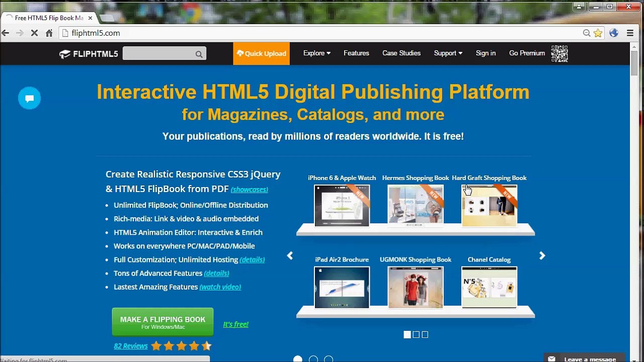Stop loading the page

(34, 33)
